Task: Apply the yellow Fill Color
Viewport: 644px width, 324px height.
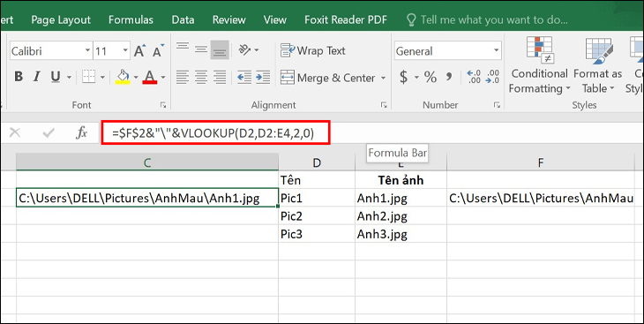Action: point(123,77)
